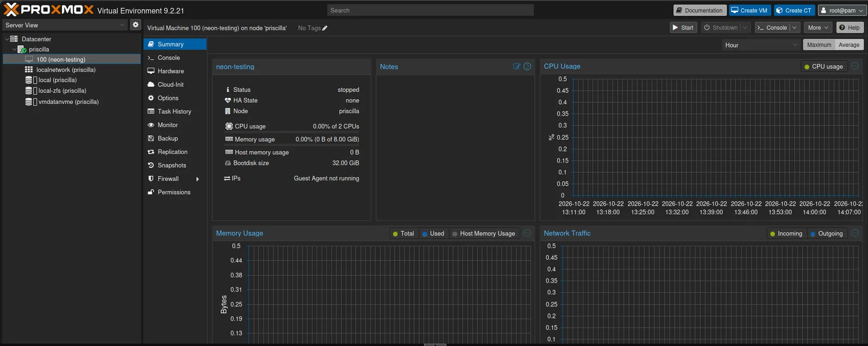Click the circle icon in CPU Usage header
868x346 pixels.
click(x=855, y=66)
